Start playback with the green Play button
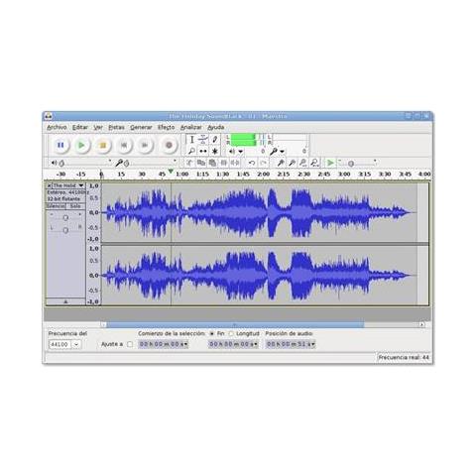Viewport: 476px width, 476px height. [81, 145]
